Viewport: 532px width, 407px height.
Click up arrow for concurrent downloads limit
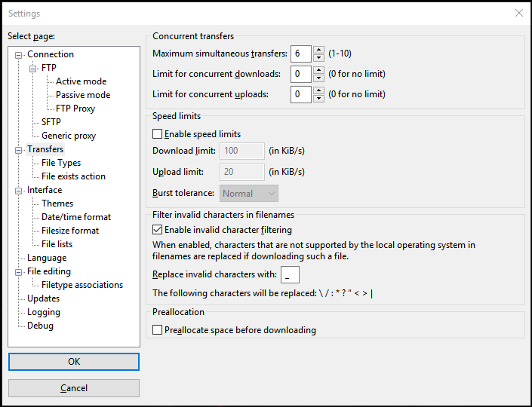(x=318, y=70)
